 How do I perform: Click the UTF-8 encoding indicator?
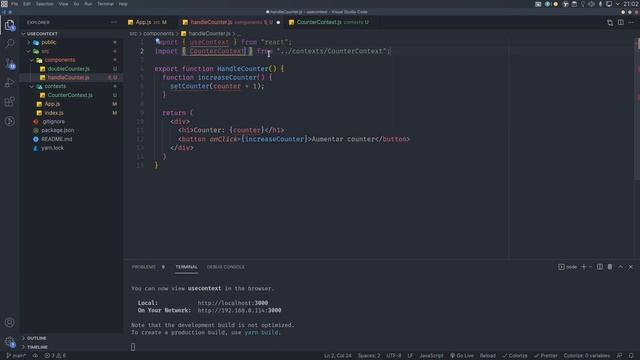tap(393, 356)
